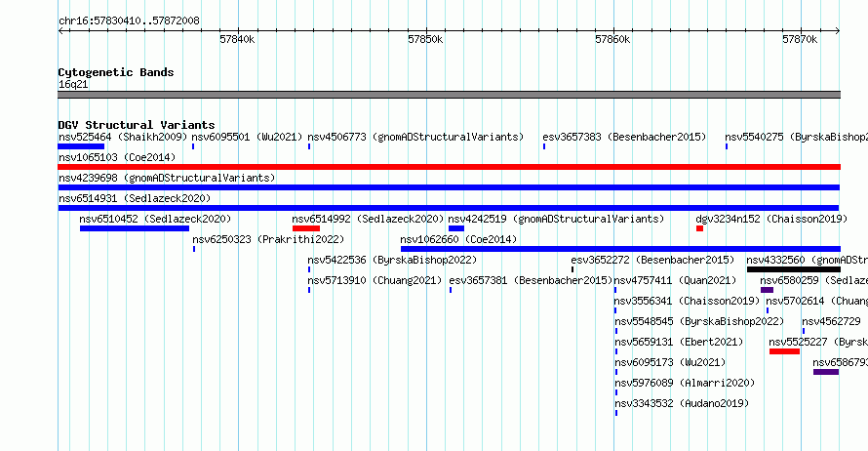The height and width of the screenshot is (451, 868).
Task: Open variant nsv5659131 (Ebert2021)
Action: click(679, 342)
